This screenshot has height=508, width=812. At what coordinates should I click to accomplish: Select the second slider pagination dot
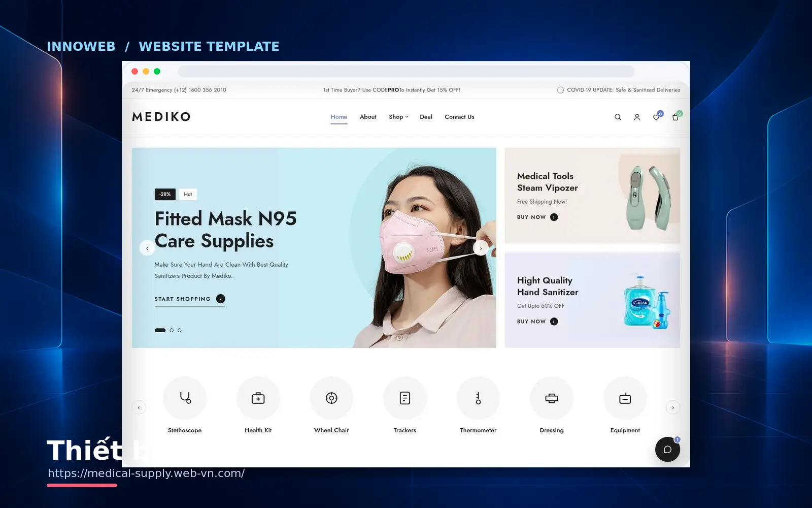tap(172, 330)
